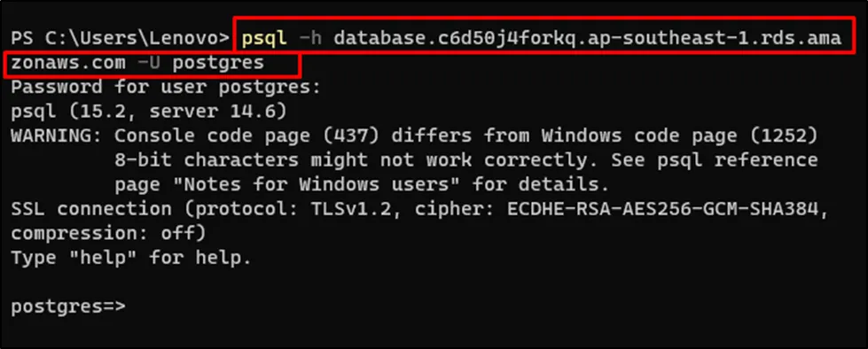Click the Type "help" for help line

coord(132,258)
